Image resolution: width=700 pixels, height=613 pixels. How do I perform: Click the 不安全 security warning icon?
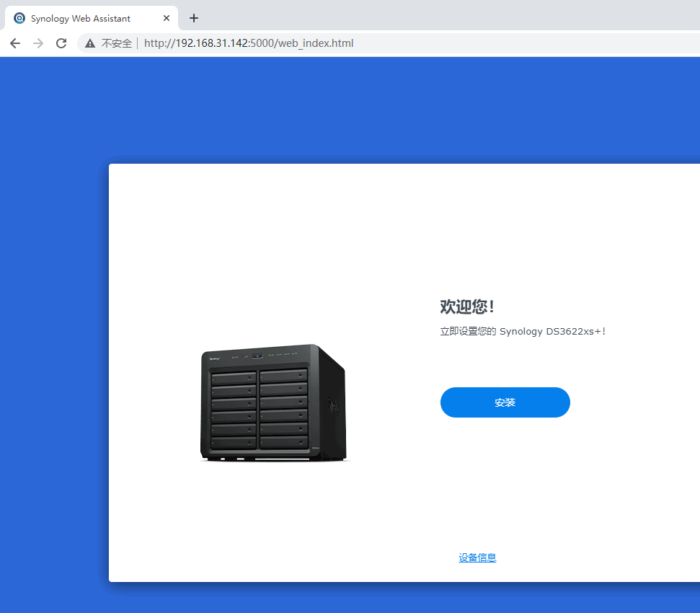pos(90,43)
